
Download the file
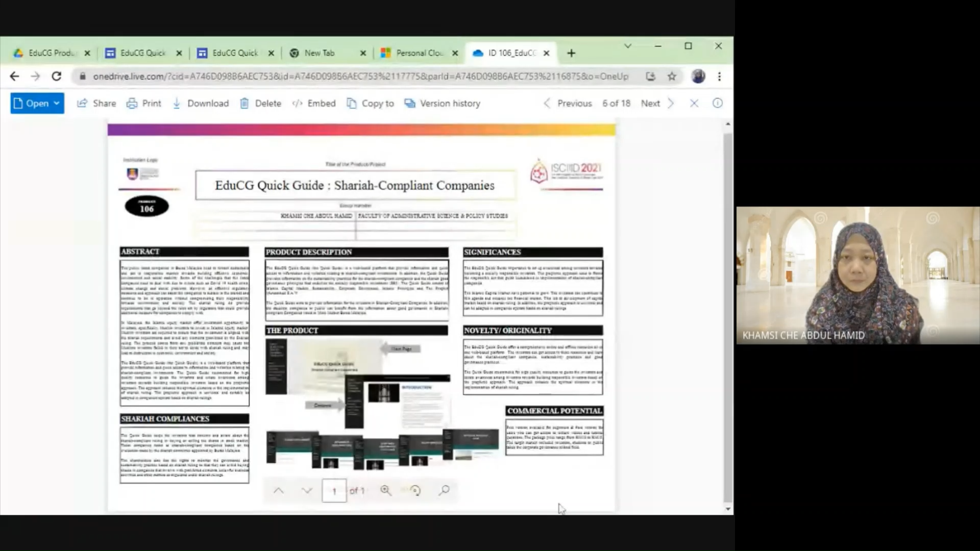(x=201, y=103)
